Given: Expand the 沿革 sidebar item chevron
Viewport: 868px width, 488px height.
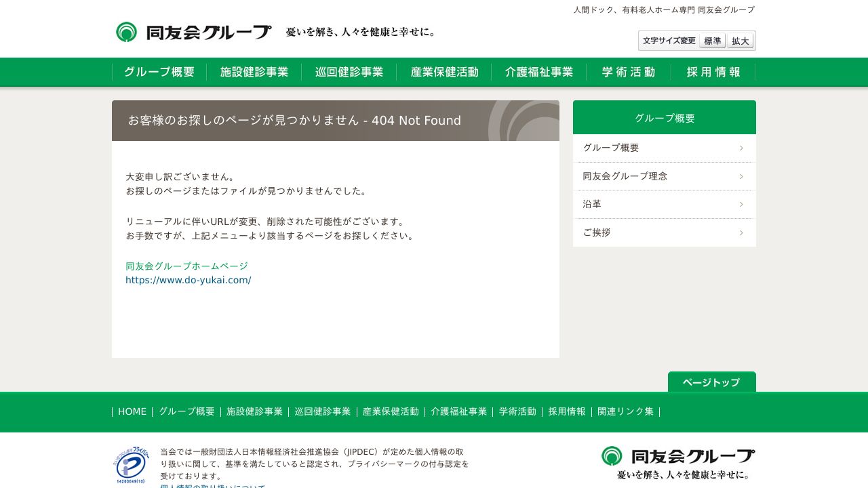Looking at the screenshot, I should click(741, 204).
